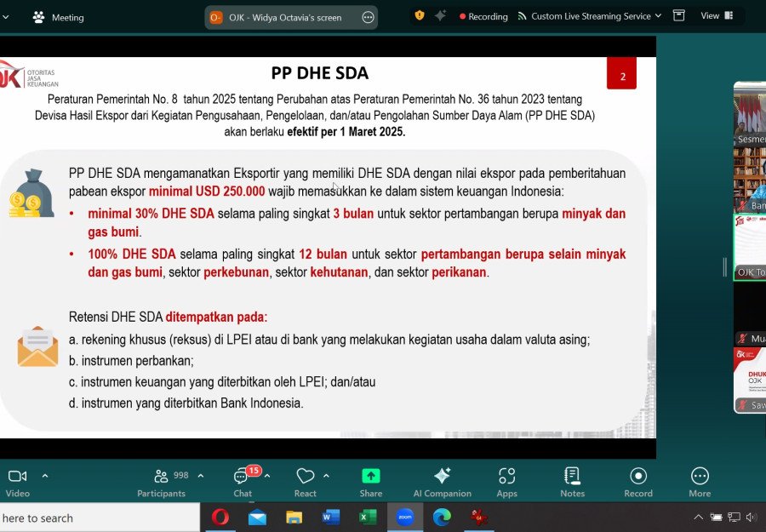Open Opera browser from taskbar
This screenshot has width=766, height=532.
pyautogui.click(x=220, y=517)
